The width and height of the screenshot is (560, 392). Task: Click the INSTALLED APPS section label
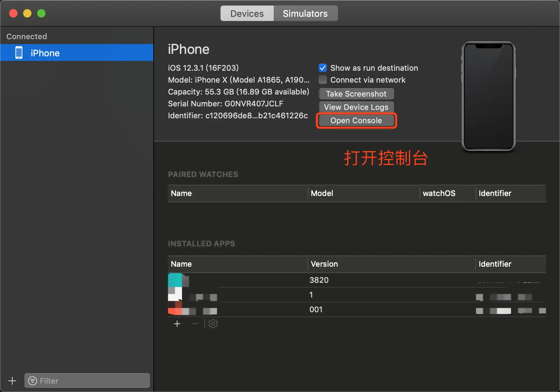coord(202,244)
